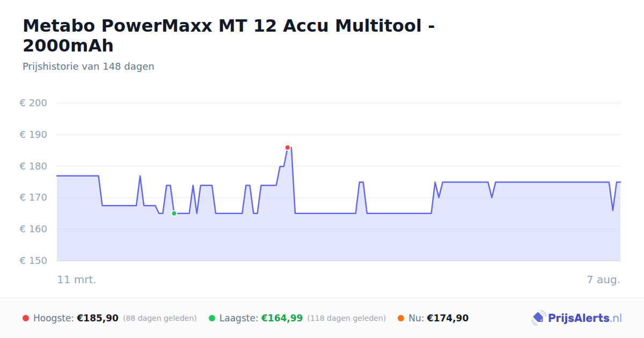
Task: Click the 7 aug. end date label
Action: coord(603,280)
